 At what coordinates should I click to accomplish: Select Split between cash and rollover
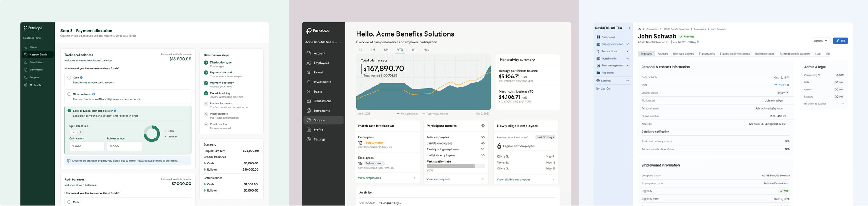point(69,111)
